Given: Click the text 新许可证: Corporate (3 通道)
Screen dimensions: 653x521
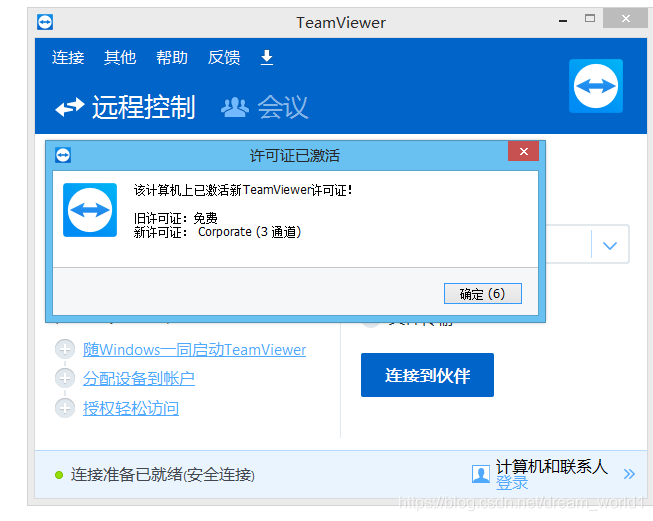Looking at the screenshot, I should click(x=217, y=232).
